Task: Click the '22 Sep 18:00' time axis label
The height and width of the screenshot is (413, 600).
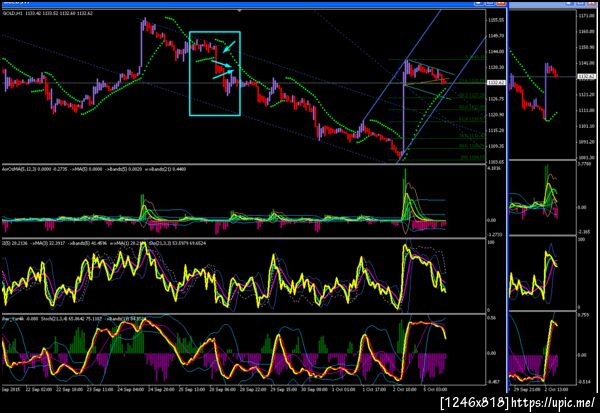Action: 69,389
